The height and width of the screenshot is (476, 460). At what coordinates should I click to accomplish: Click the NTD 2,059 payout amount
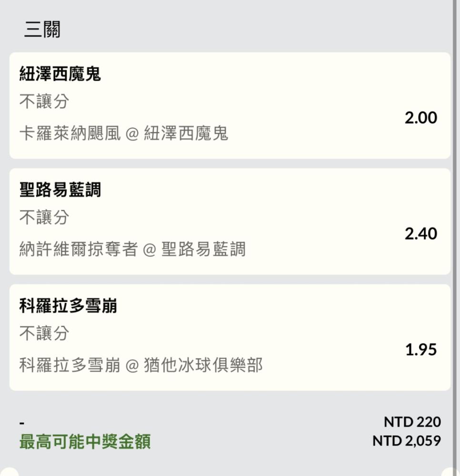click(407, 441)
